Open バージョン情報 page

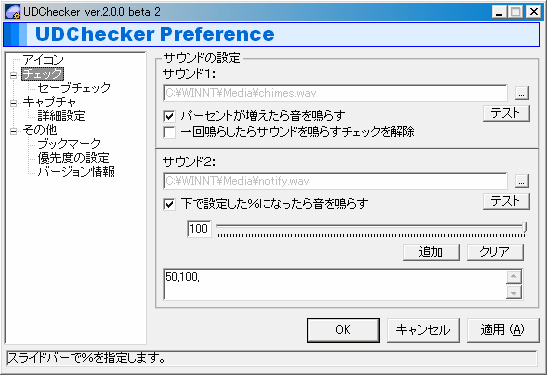tap(76, 172)
